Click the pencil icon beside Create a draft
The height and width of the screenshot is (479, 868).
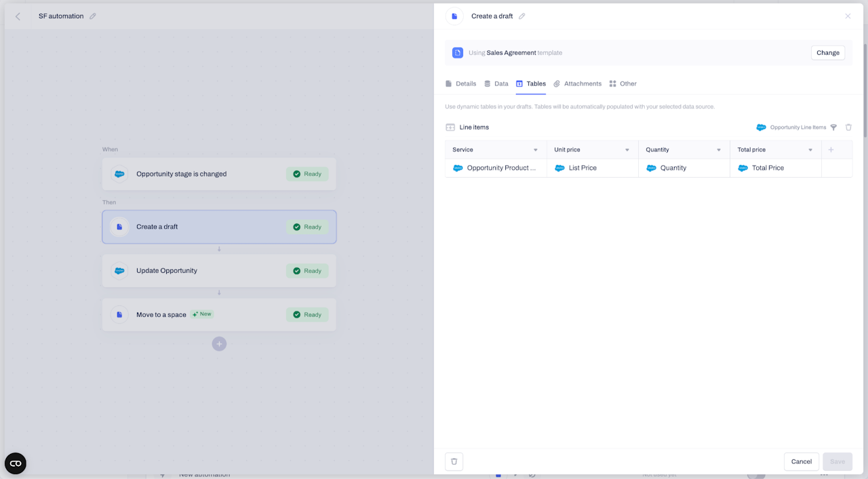(522, 16)
